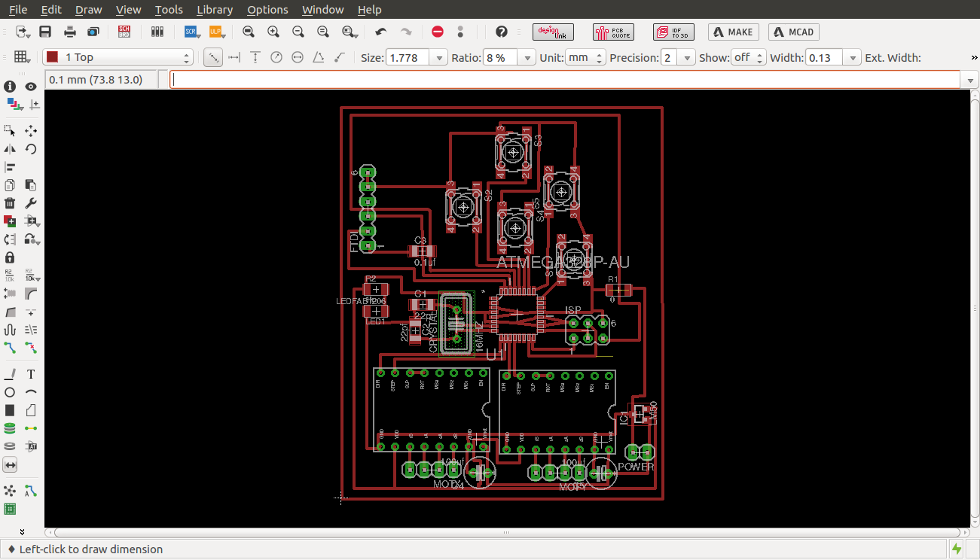The height and width of the screenshot is (560, 980).
Task: Select the Route airwire tool
Action: [10, 348]
